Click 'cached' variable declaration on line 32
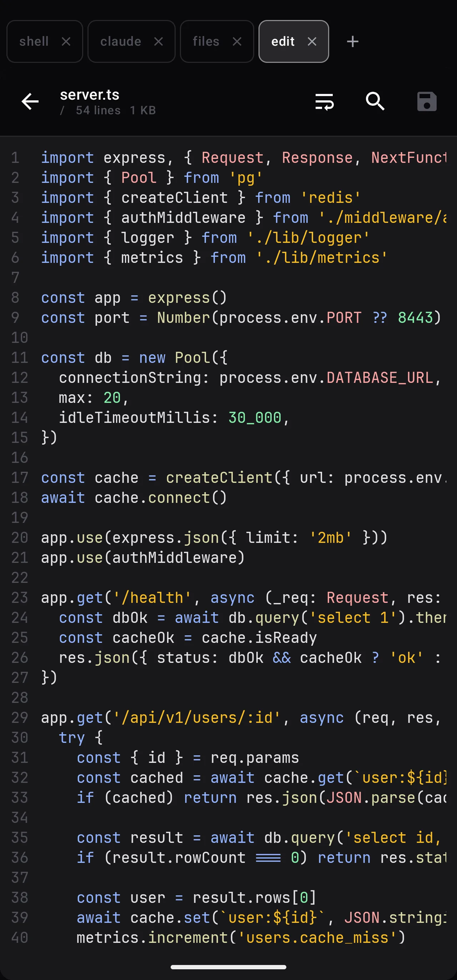The image size is (457, 980). (157, 777)
